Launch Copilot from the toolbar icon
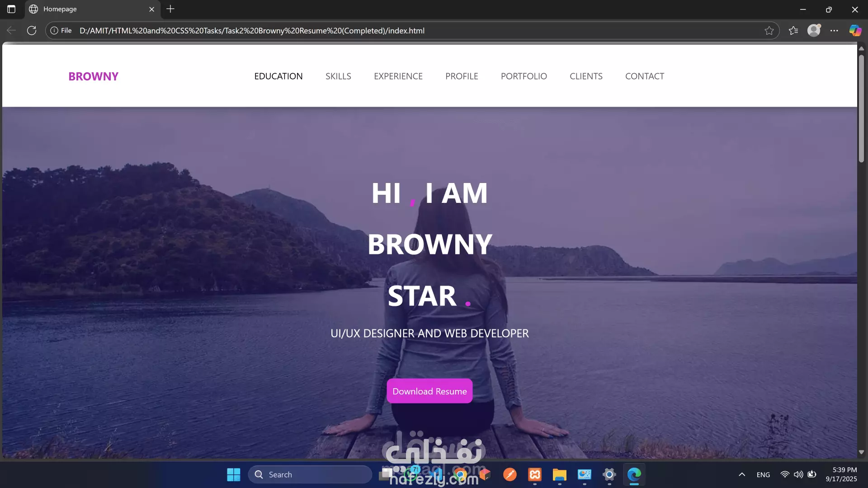Screen dimensions: 868x488 (855, 31)
